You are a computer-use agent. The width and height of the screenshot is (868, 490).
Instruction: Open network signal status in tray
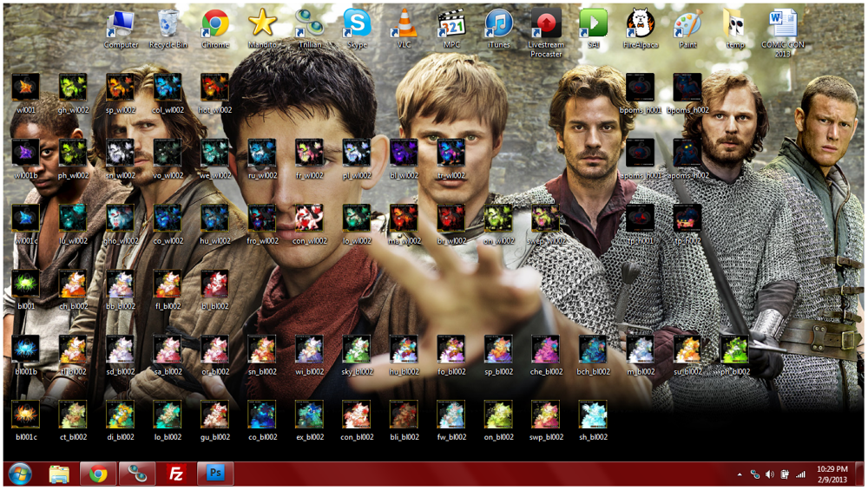[x=800, y=474]
